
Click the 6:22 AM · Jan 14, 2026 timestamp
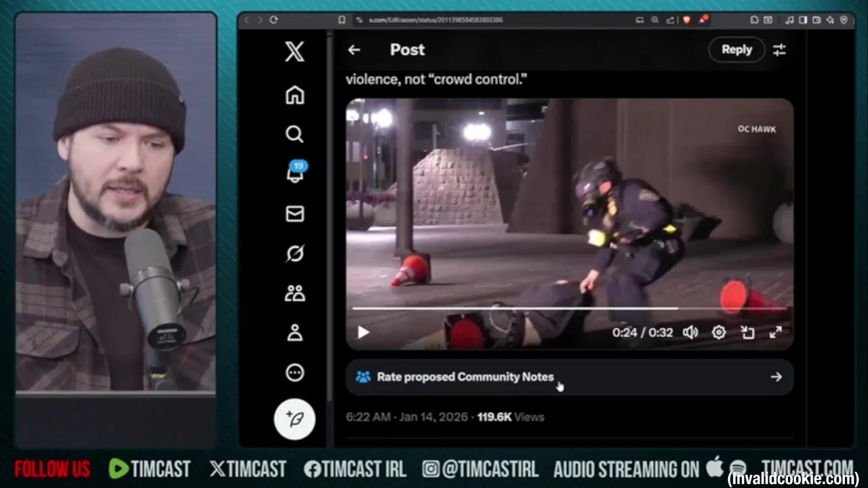tap(408, 417)
